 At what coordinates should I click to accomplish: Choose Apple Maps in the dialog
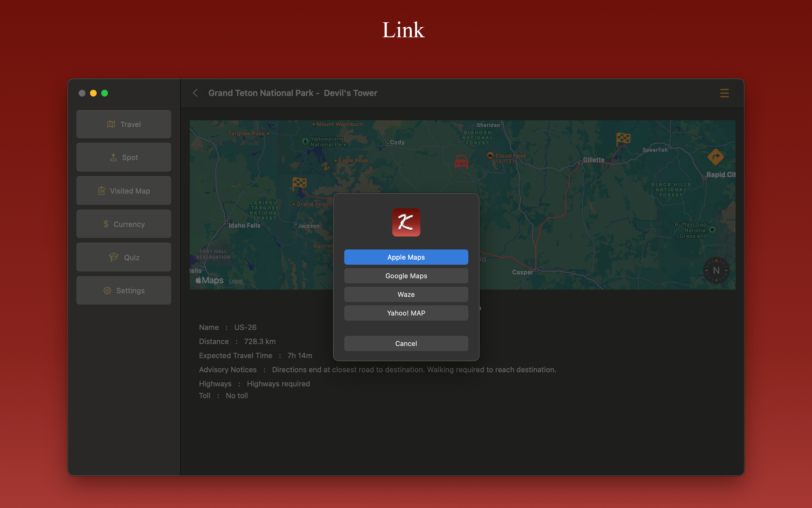tap(406, 257)
